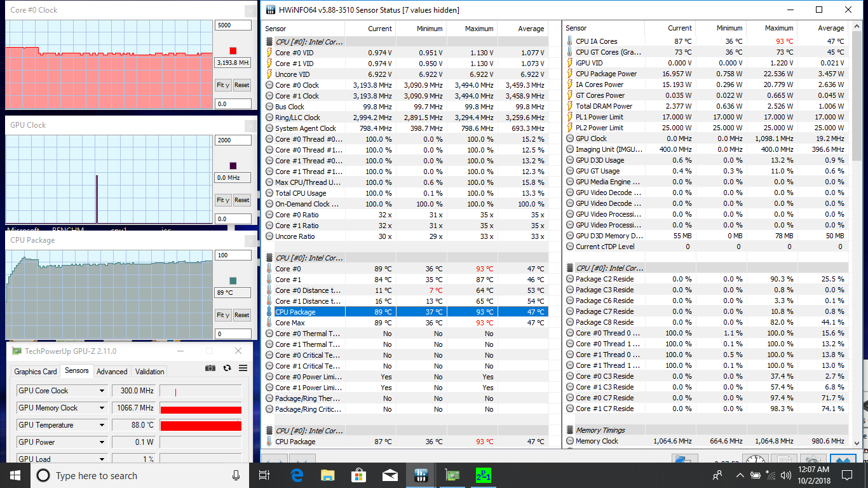This screenshot has width=868, height=488.
Task: Click Reset in CPU Package graph window
Action: point(242,315)
